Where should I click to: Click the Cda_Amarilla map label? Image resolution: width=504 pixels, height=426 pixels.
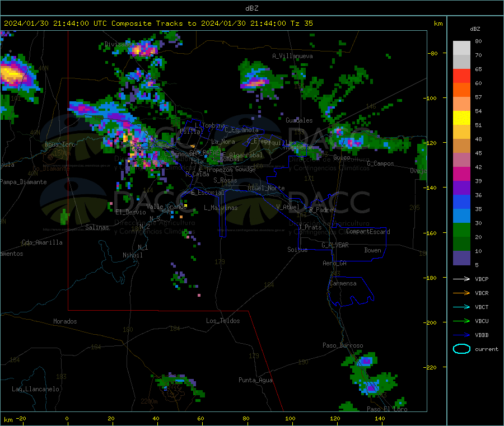(42, 242)
